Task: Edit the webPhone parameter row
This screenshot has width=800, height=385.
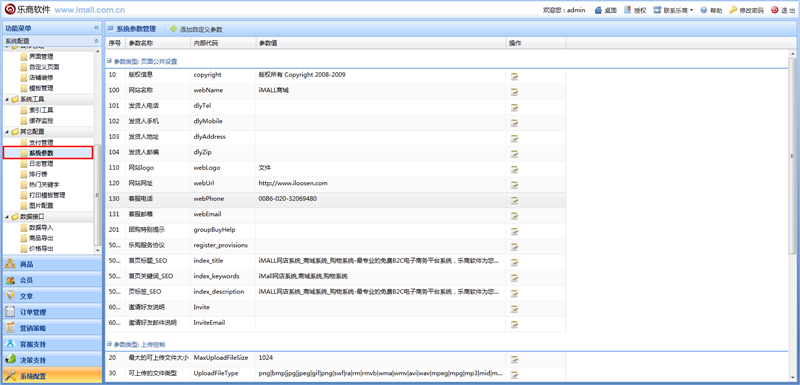Action: [515, 200]
